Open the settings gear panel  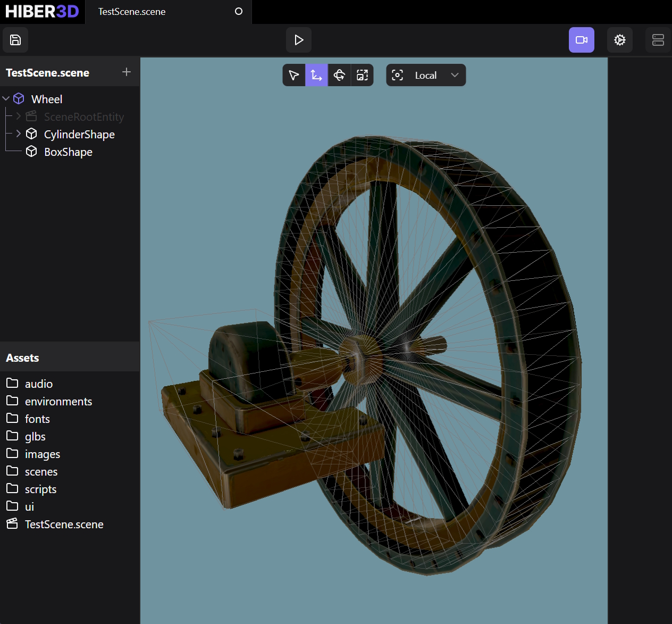coord(619,40)
